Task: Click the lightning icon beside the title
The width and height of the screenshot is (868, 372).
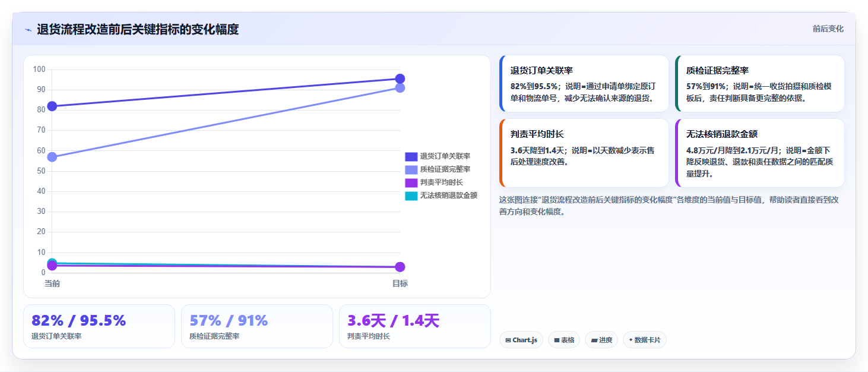Action: 28,30
